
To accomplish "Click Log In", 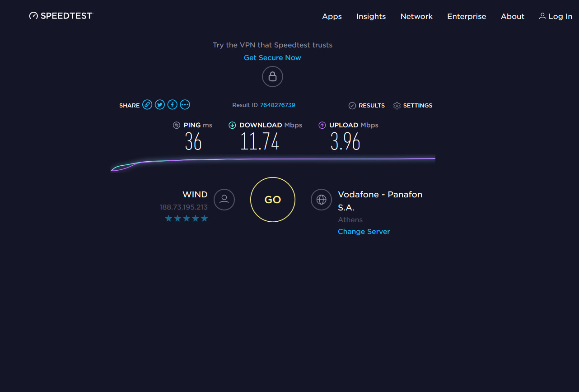I will click(556, 16).
